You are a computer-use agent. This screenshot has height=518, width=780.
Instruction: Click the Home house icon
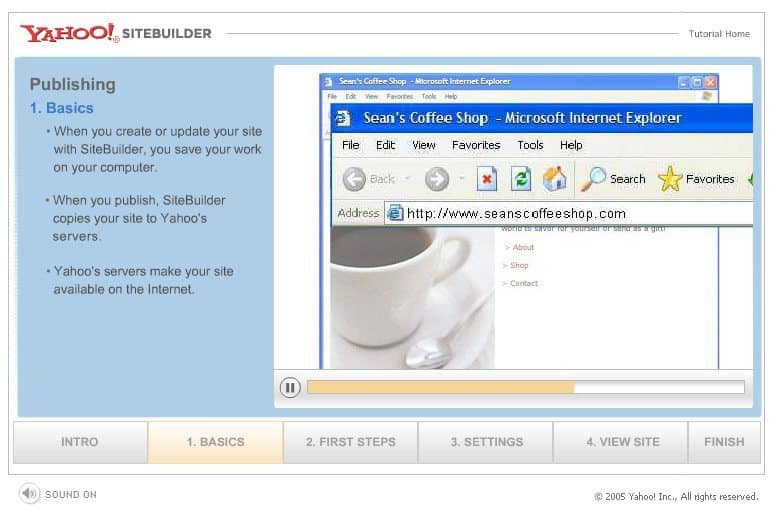tap(555, 178)
